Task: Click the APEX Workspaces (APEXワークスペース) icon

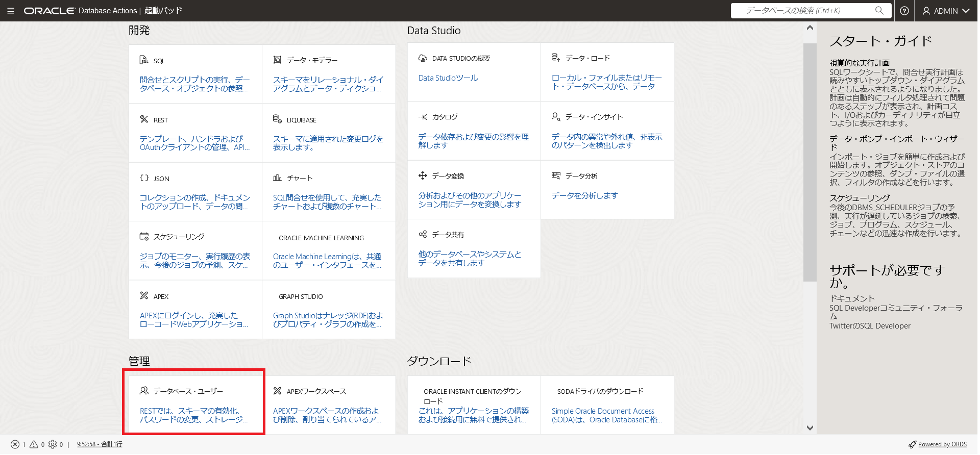Action: pos(277,391)
